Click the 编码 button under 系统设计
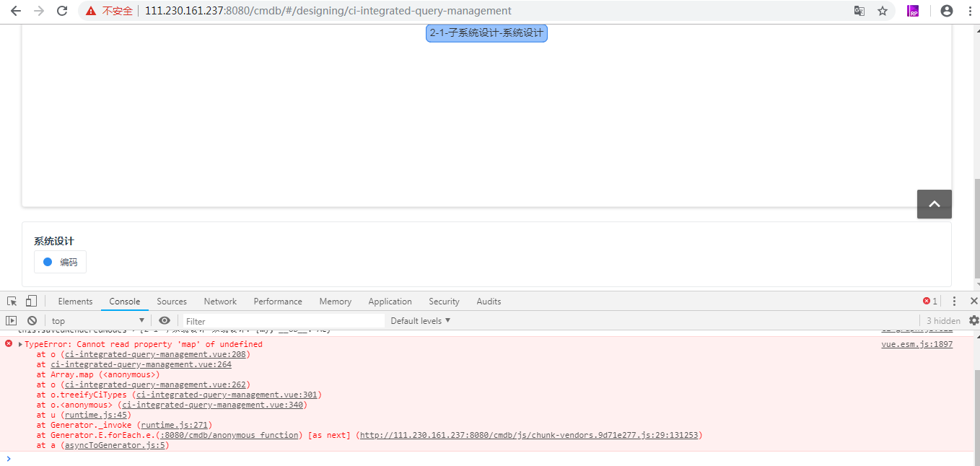The height and width of the screenshot is (466, 980). point(60,261)
